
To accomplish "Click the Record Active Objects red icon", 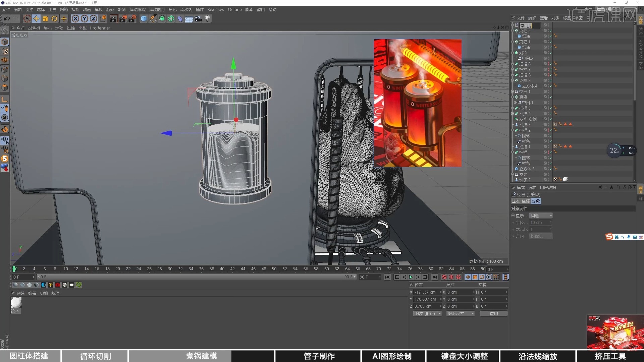I will 444,277.
